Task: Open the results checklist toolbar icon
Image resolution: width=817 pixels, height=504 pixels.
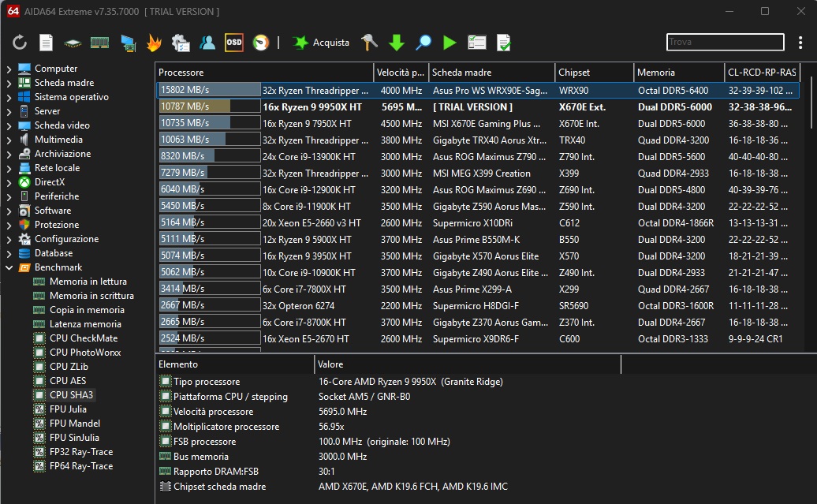Action: click(477, 43)
